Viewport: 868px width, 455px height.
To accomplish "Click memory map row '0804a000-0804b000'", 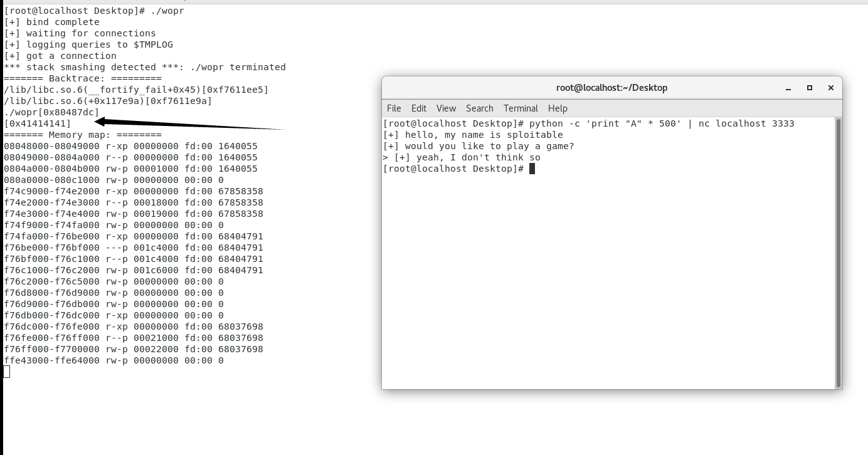I will click(130, 169).
